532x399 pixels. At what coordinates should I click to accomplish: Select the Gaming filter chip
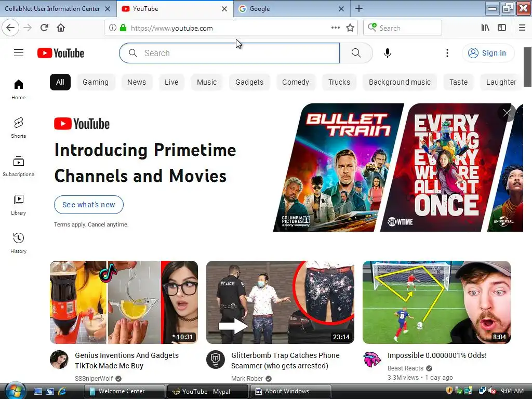click(x=96, y=82)
